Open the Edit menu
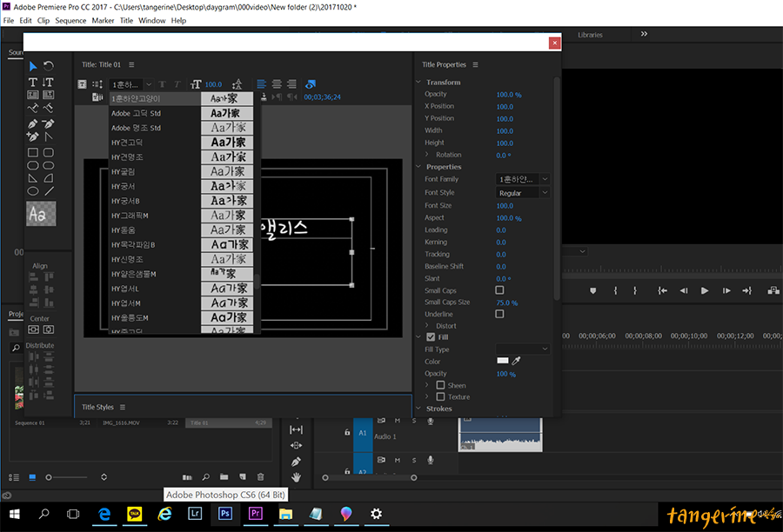This screenshot has height=532, width=783. 25,21
